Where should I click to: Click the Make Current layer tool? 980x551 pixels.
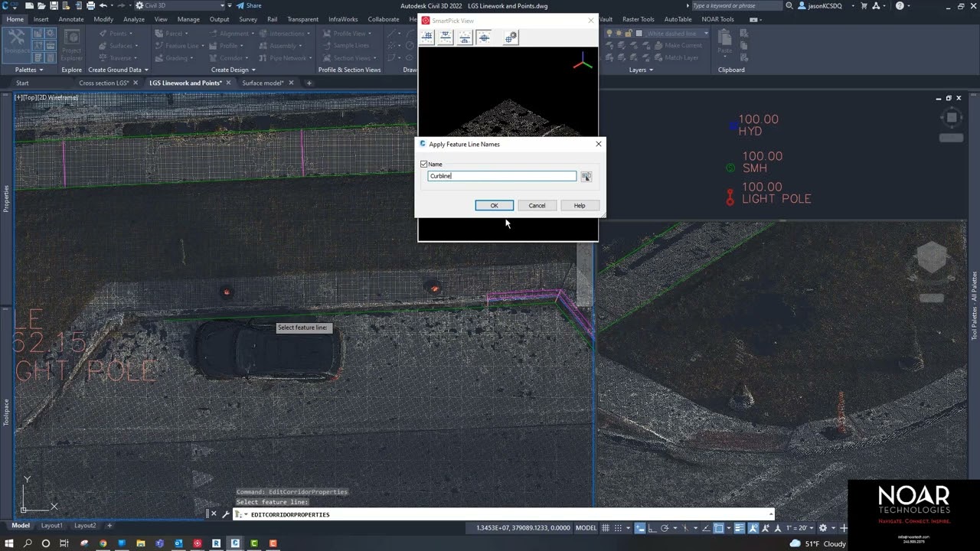tap(677, 45)
